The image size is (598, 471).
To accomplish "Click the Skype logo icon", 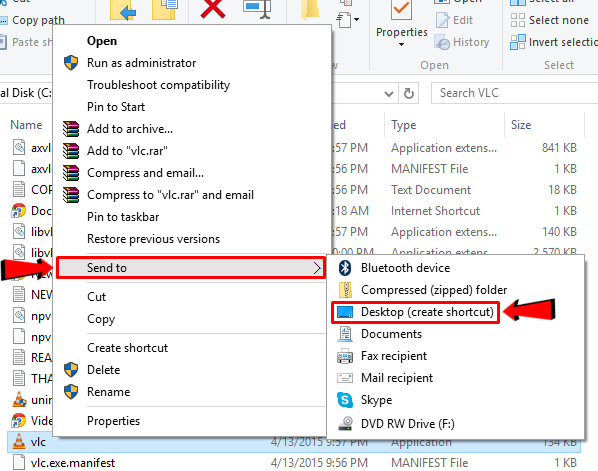I will point(345,400).
